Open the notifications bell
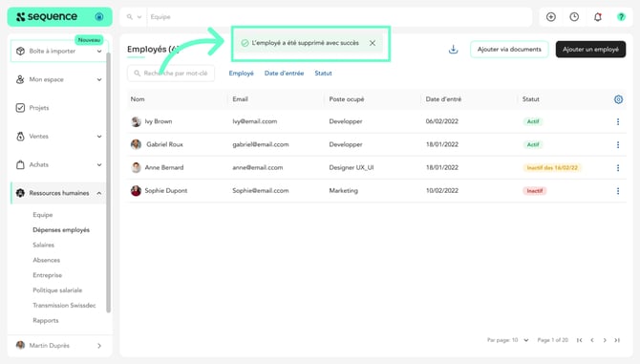The image size is (640, 364). (x=598, y=17)
